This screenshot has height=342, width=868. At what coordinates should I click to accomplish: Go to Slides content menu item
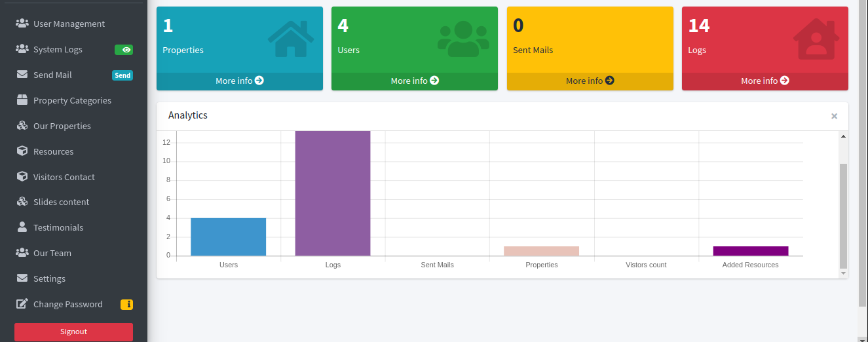61,202
